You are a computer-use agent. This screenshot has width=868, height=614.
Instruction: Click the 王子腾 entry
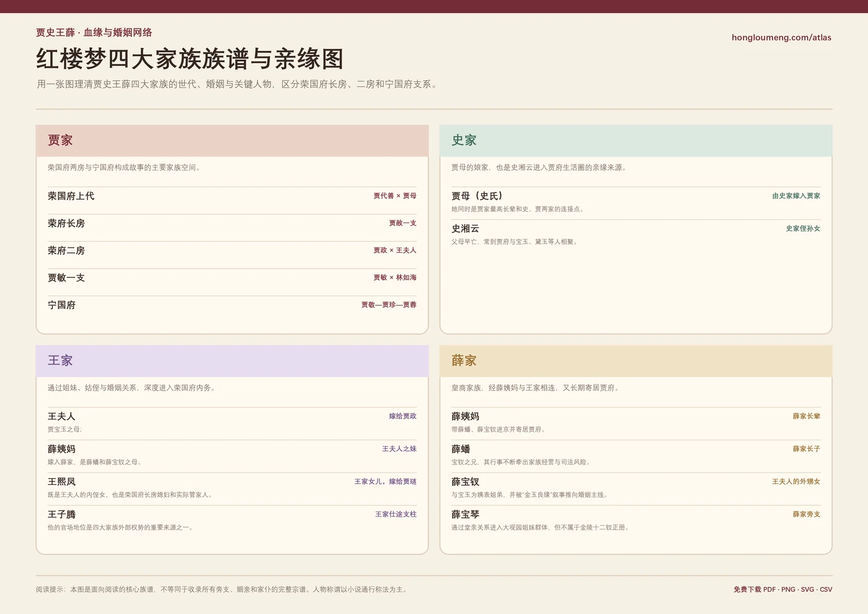pos(61,515)
